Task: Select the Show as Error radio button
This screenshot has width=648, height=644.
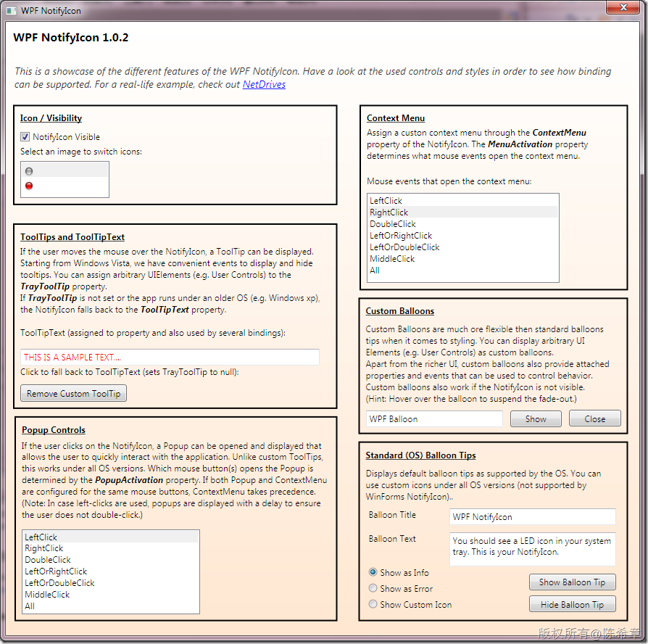Action: [373, 588]
